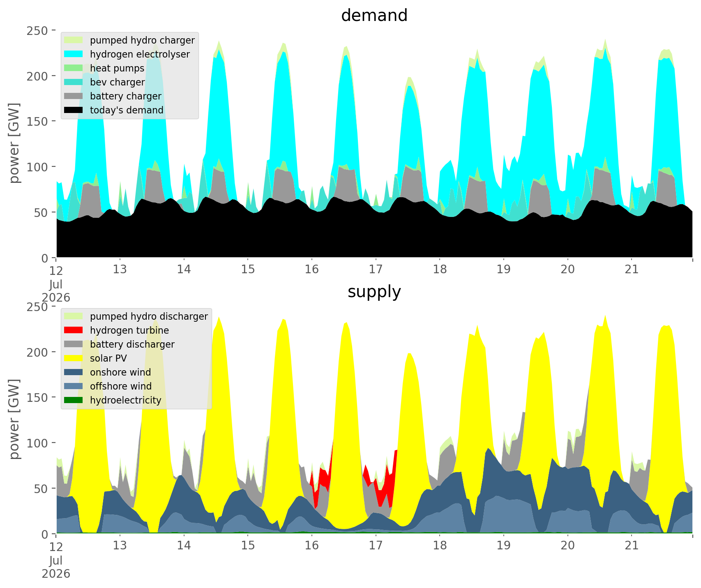Select the hydroelectricity green legend swatch
Screen dimensions: 701x588
(x=74, y=400)
